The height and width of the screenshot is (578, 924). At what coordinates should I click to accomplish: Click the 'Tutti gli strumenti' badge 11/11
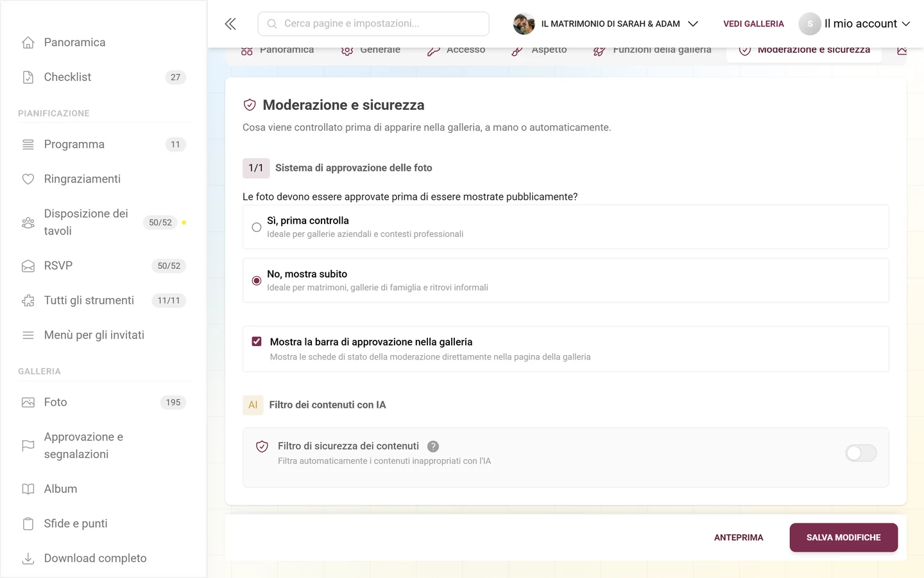coord(169,301)
